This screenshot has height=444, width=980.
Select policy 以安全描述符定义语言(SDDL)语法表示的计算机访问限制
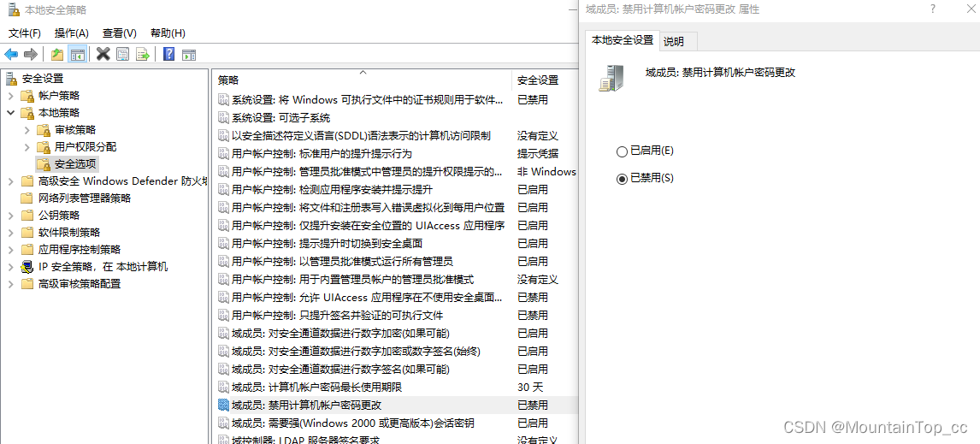tap(361, 136)
